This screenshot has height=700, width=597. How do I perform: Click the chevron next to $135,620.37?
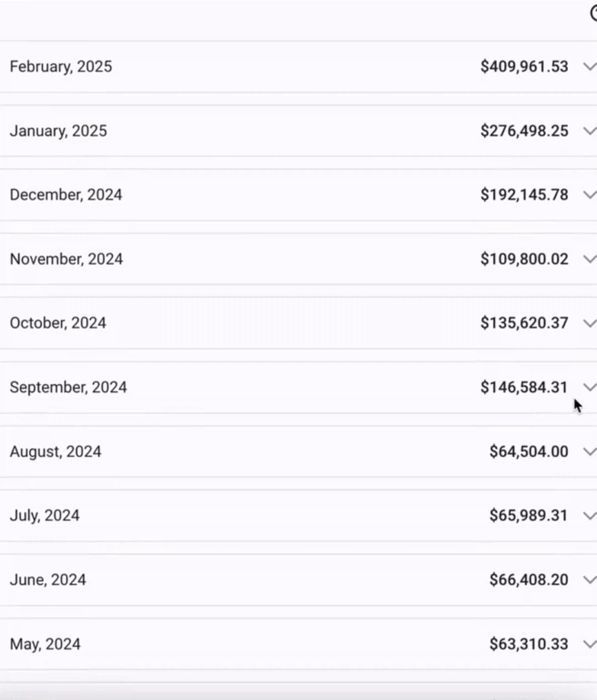coord(589,323)
